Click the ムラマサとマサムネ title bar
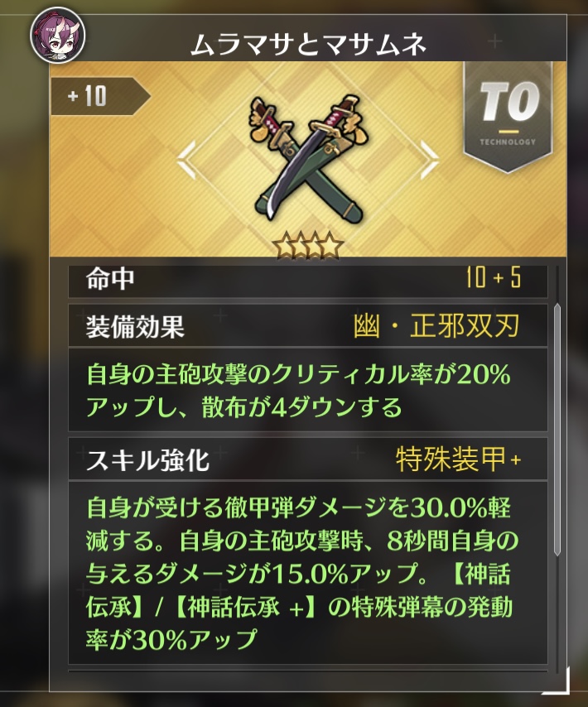Image resolution: width=588 pixels, height=707 pixels. [x=308, y=44]
